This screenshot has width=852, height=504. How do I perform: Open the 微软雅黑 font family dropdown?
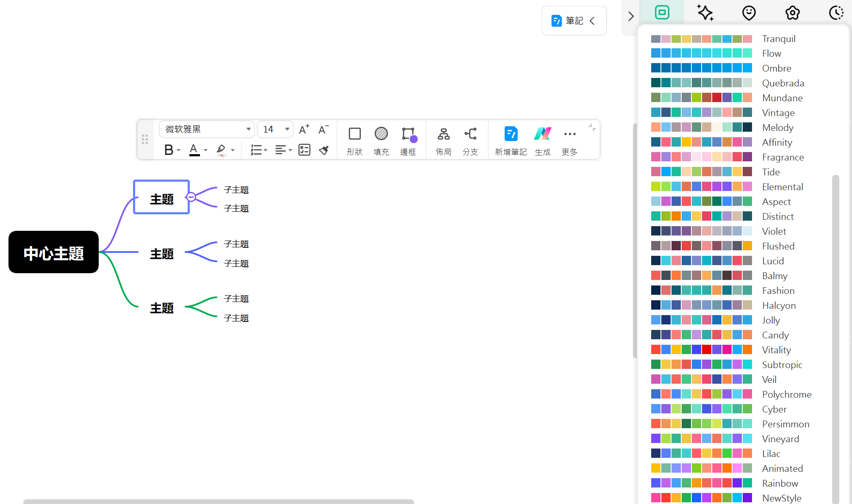point(207,129)
